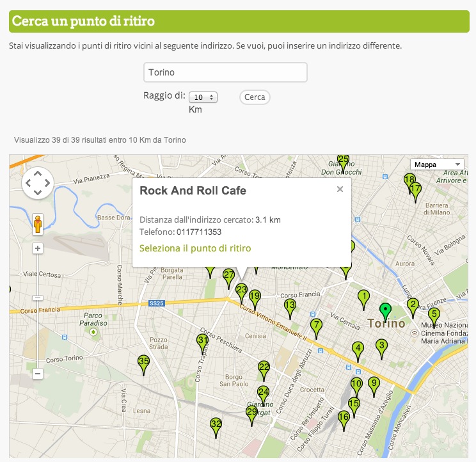This screenshot has width=476, height=462.
Task: Click the map zoom slider handle
Action: tap(38, 298)
